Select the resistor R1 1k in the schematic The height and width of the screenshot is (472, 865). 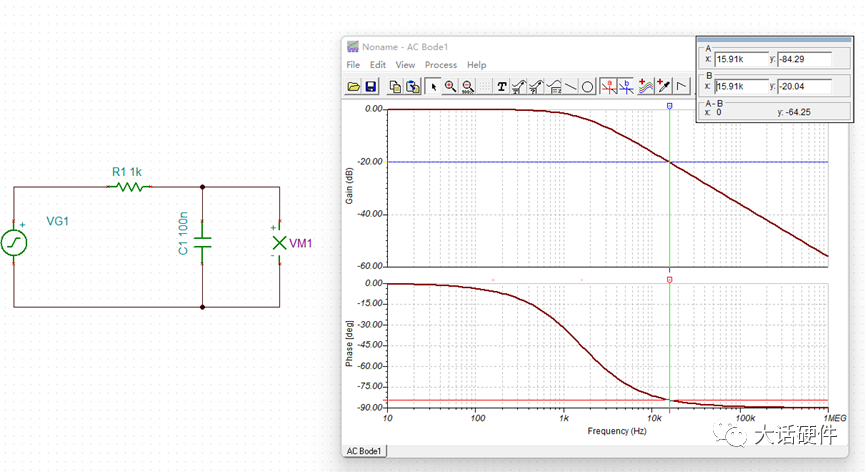click(x=129, y=187)
